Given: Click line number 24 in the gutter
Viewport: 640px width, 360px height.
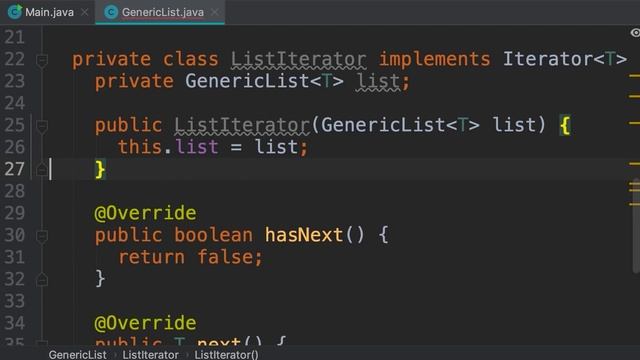Looking at the screenshot, I should pos(15,103).
